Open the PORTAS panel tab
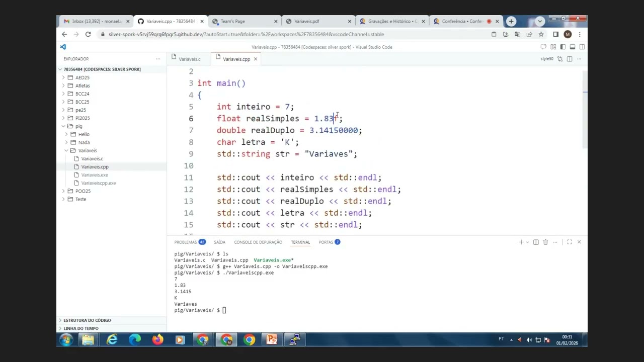Viewport: 644px width, 362px height. tap(329, 242)
